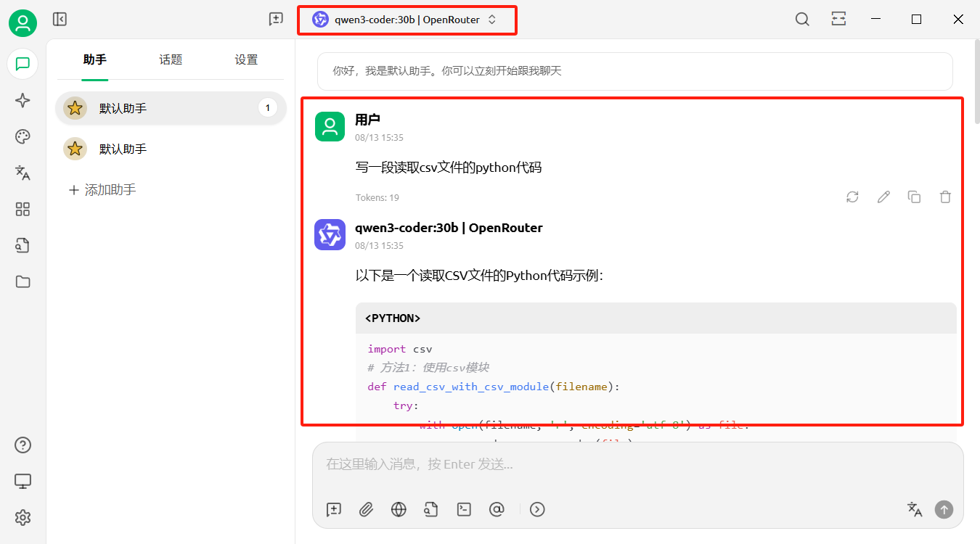Screen dimensions: 980x544
Task: Toggle the display theme monitor icon
Action: point(23,481)
